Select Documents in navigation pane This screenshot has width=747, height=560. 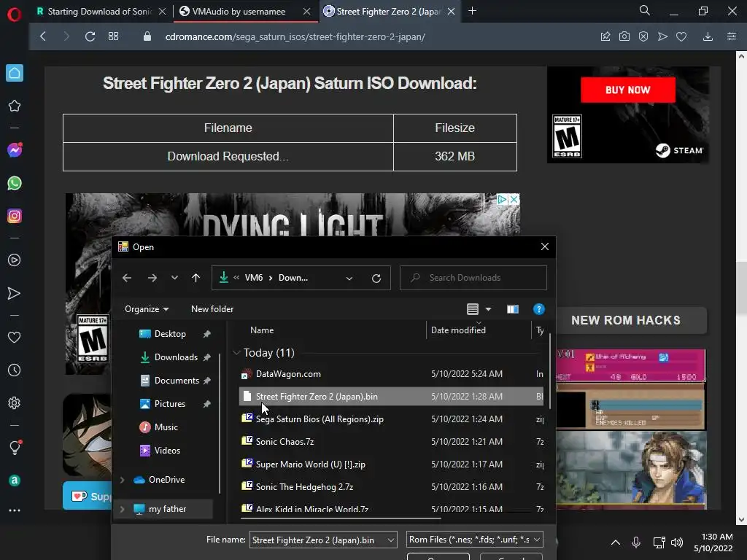tap(177, 381)
